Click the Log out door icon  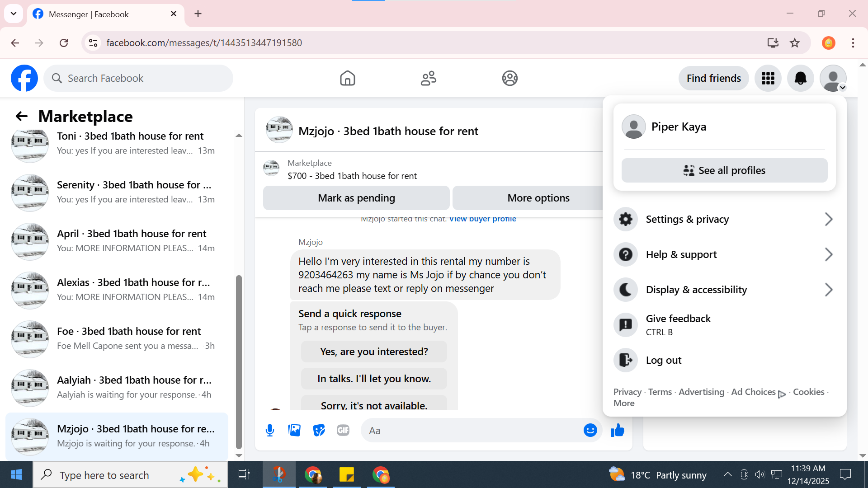(x=626, y=360)
